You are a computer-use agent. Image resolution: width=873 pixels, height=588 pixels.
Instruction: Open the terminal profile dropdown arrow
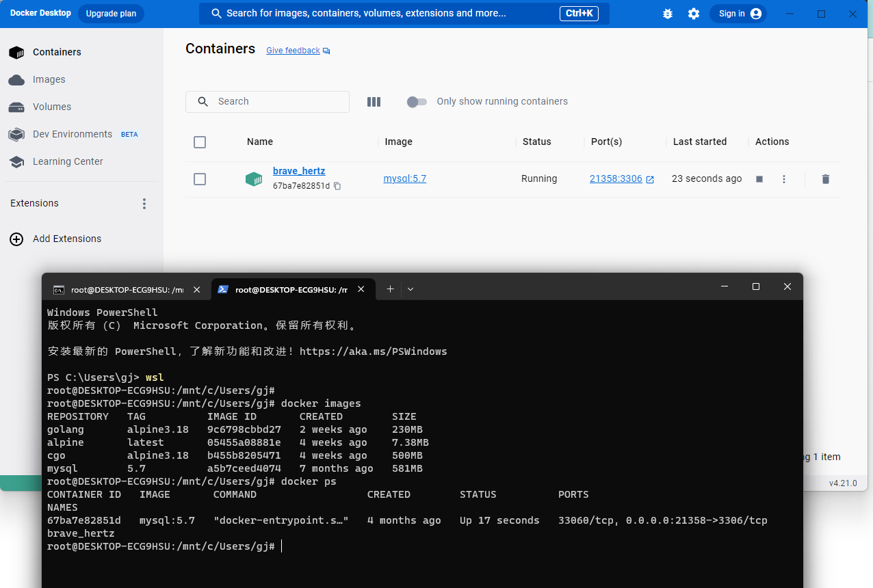pyautogui.click(x=411, y=289)
